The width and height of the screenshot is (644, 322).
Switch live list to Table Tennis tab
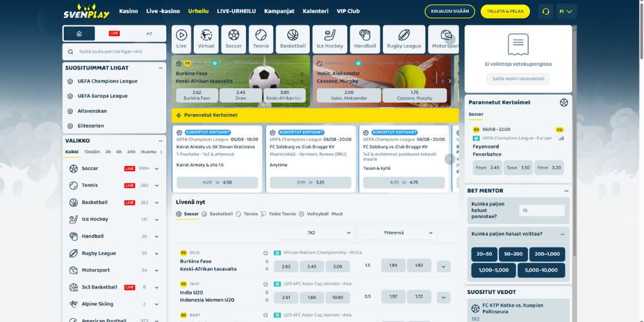278,214
